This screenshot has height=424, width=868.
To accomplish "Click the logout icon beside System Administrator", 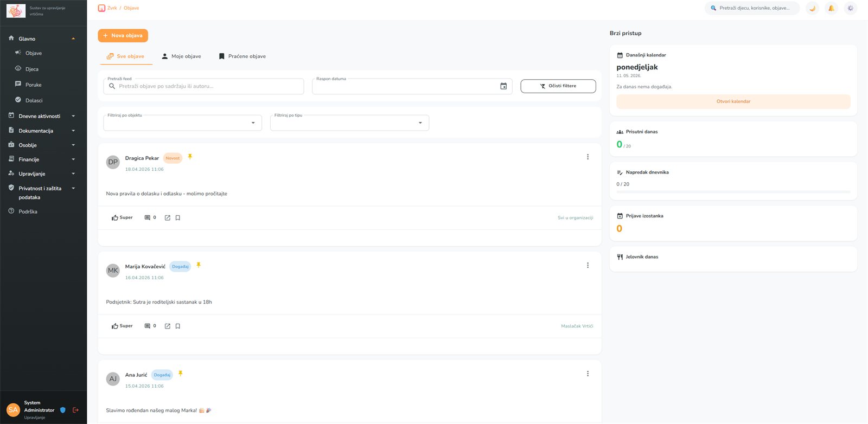I will (x=75, y=410).
